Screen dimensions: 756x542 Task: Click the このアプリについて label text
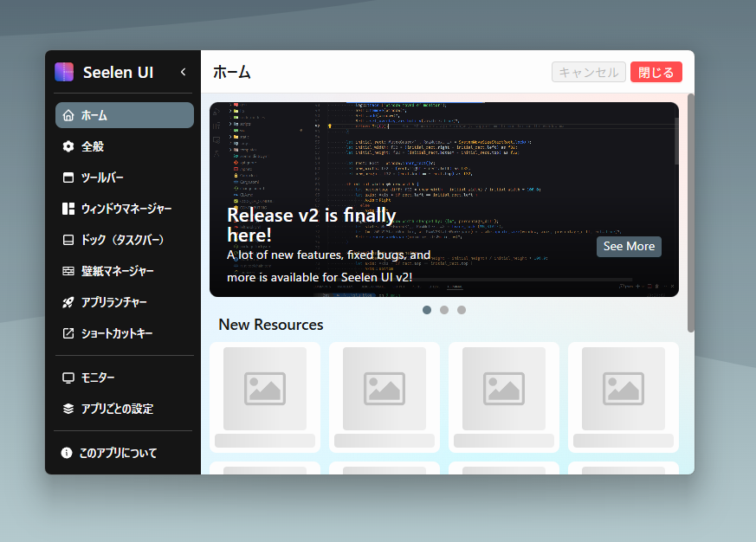[118, 453]
